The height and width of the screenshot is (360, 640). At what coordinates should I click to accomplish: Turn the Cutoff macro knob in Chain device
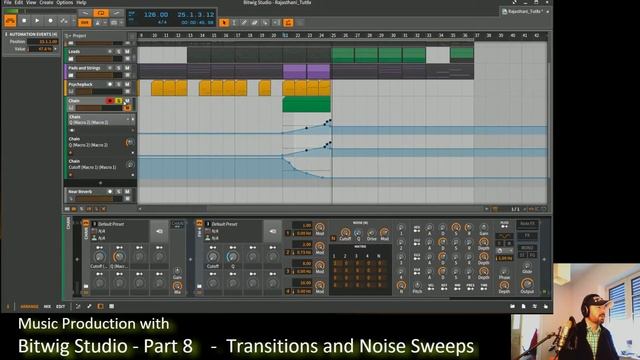click(99, 257)
